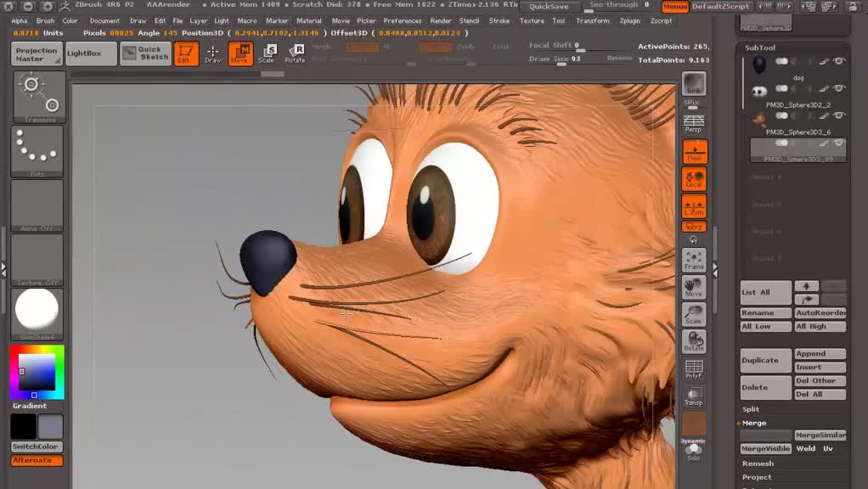The image size is (868, 489).
Task: Hide the dog subtool with eye icon
Action: tap(839, 61)
